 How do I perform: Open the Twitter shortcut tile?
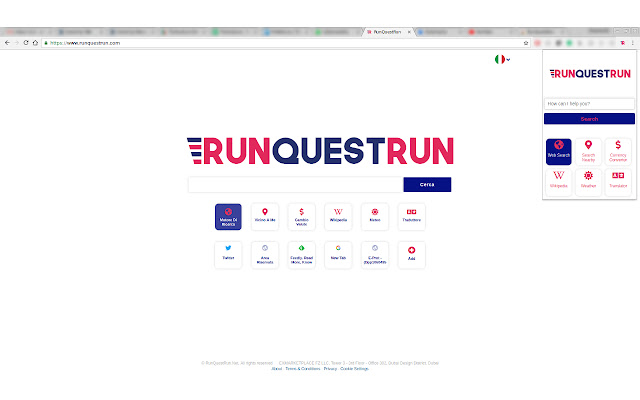coord(228,255)
